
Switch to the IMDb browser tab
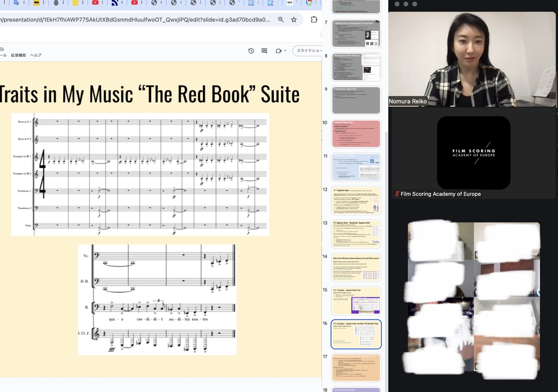(x=36, y=3)
